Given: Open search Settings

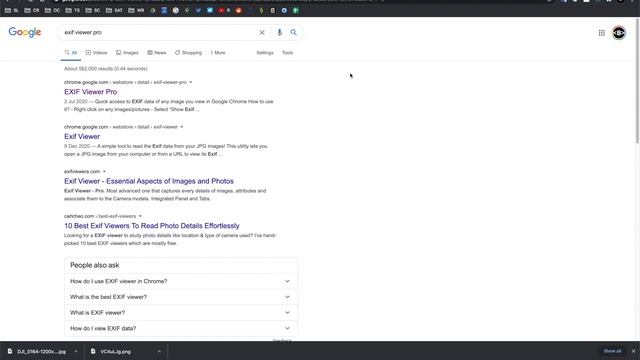Looking at the screenshot, I should 265,53.
